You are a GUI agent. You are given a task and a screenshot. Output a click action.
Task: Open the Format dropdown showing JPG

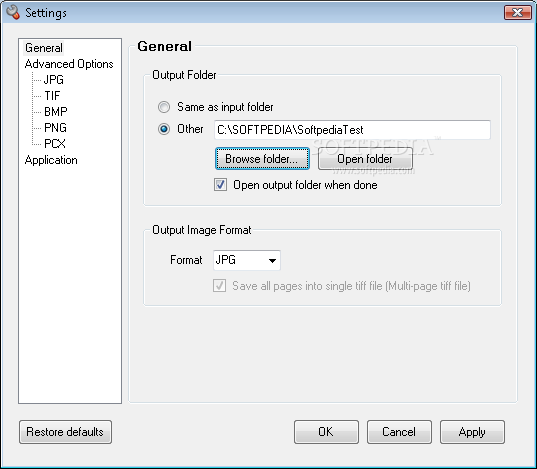pyautogui.click(x=247, y=260)
